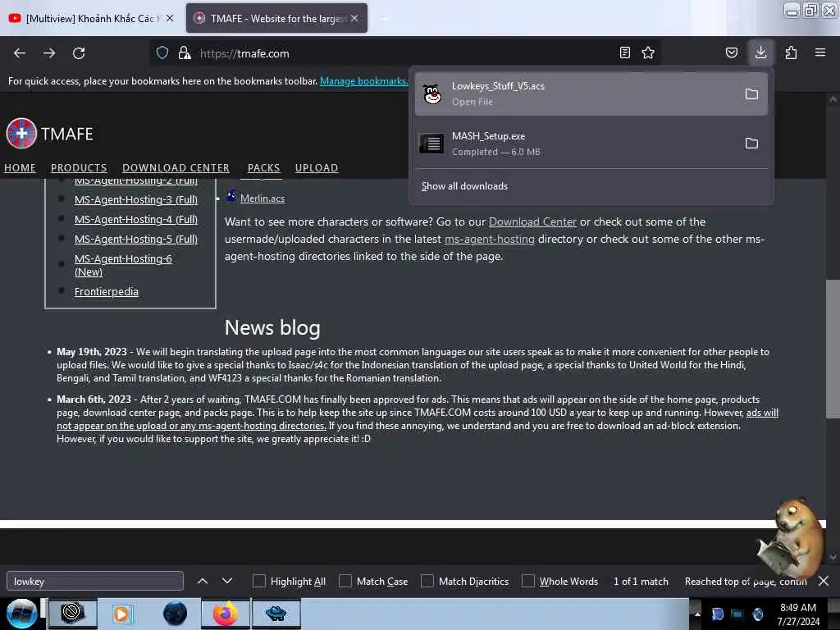Image resolution: width=840 pixels, height=630 pixels.
Task: Show hidden system tray icons arrow
Action: [697, 614]
